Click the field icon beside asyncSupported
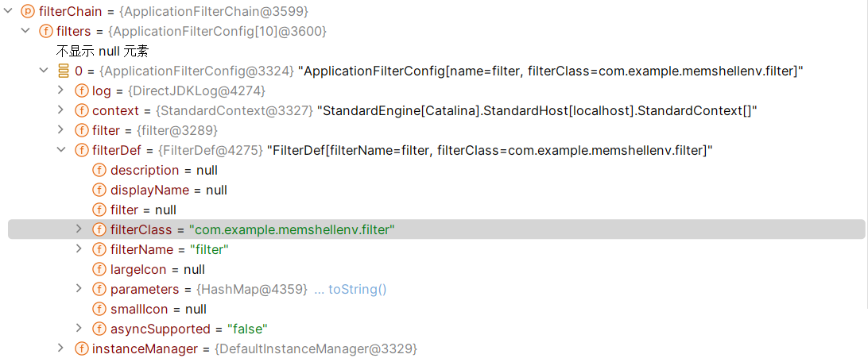Image resolution: width=868 pixels, height=358 pixels. 99,329
